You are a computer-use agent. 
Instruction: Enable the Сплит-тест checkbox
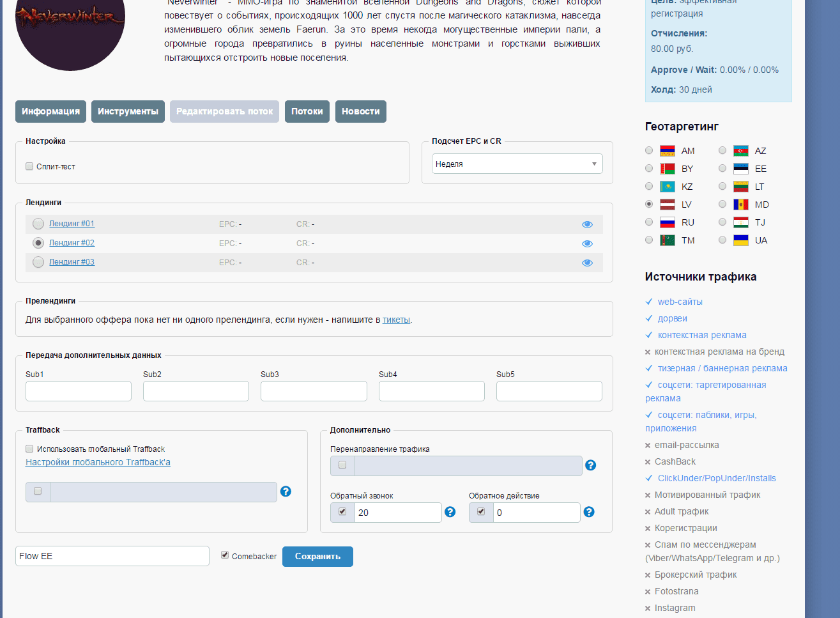point(29,166)
